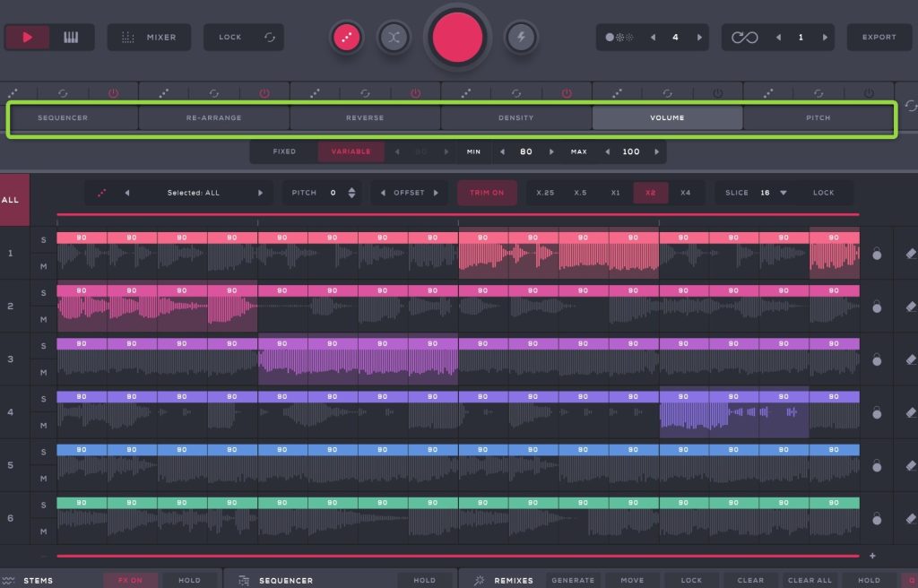This screenshot has height=588, width=918.
Task: Click the large red record button
Action: coord(458,38)
